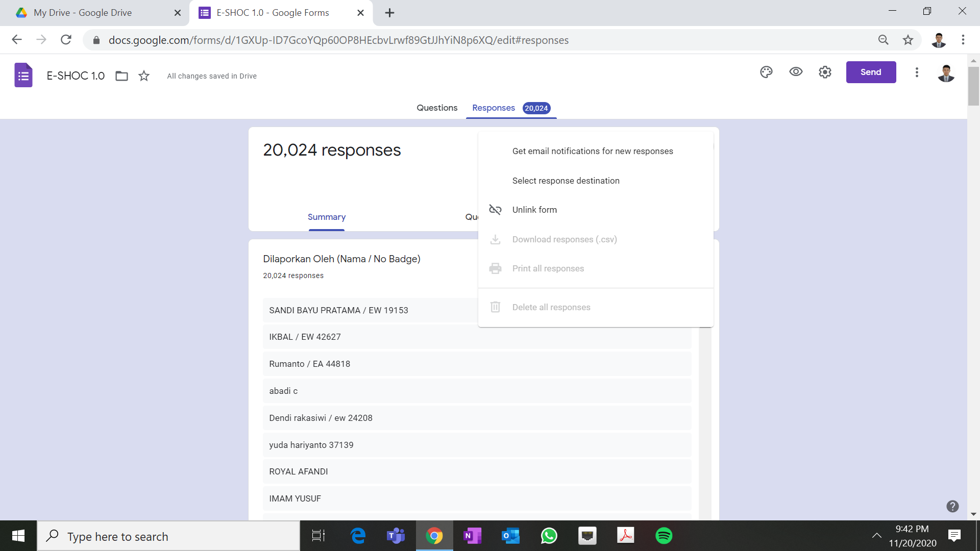Select the Summary responses tab

tap(327, 217)
